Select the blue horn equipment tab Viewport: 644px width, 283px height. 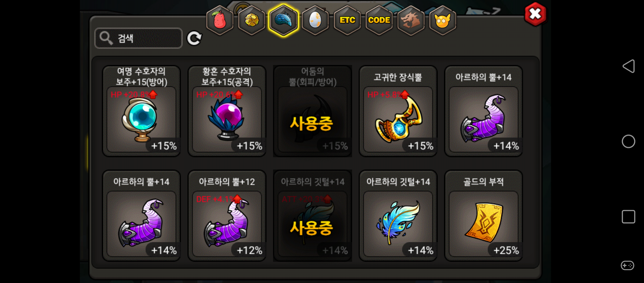283,20
